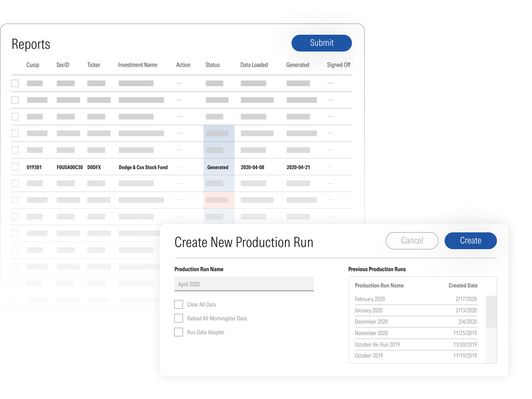
Task: Click Generated date 2020-04-21
Action: [x=298, y=167]
